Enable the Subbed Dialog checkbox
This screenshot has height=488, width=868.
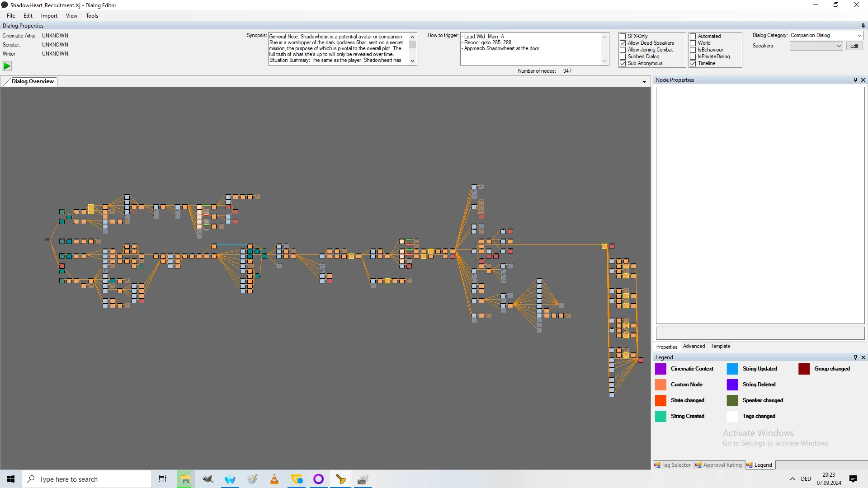(x=623, y=56)
